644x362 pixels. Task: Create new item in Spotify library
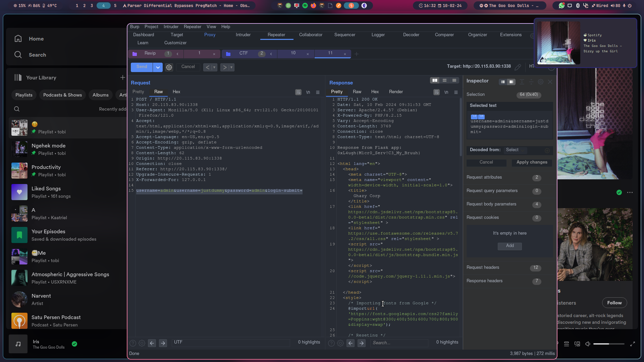pyautogui.click(x=122, y=77)
